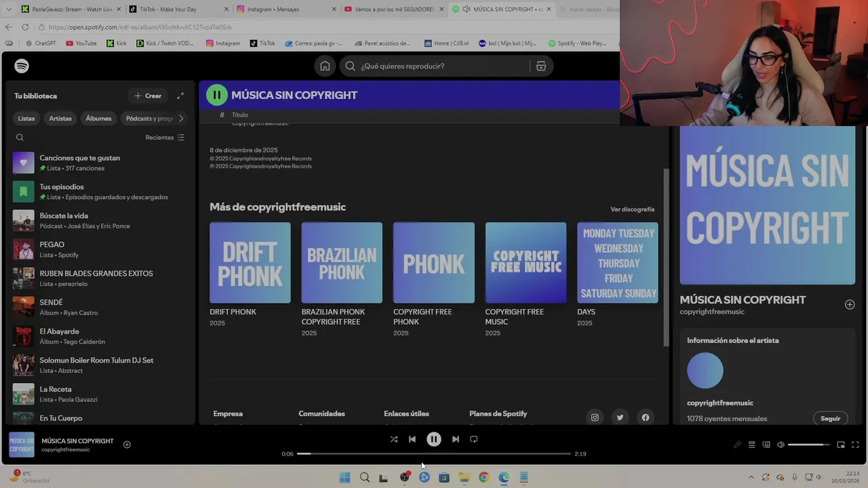The image size is (868, 488).
Task: Open the connect-to-device icon
Action: (x=766, y=445)
